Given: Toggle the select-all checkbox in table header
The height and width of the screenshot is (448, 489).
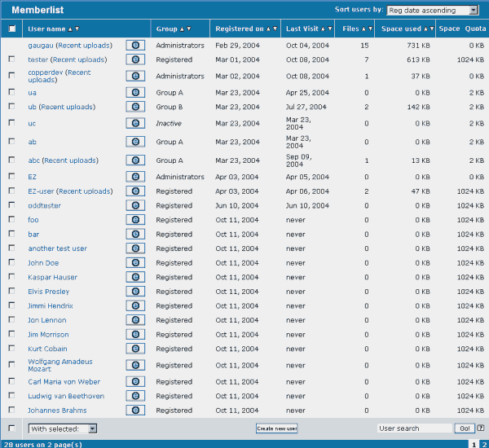Looking at the screenshot, I should tap(11, 29).
